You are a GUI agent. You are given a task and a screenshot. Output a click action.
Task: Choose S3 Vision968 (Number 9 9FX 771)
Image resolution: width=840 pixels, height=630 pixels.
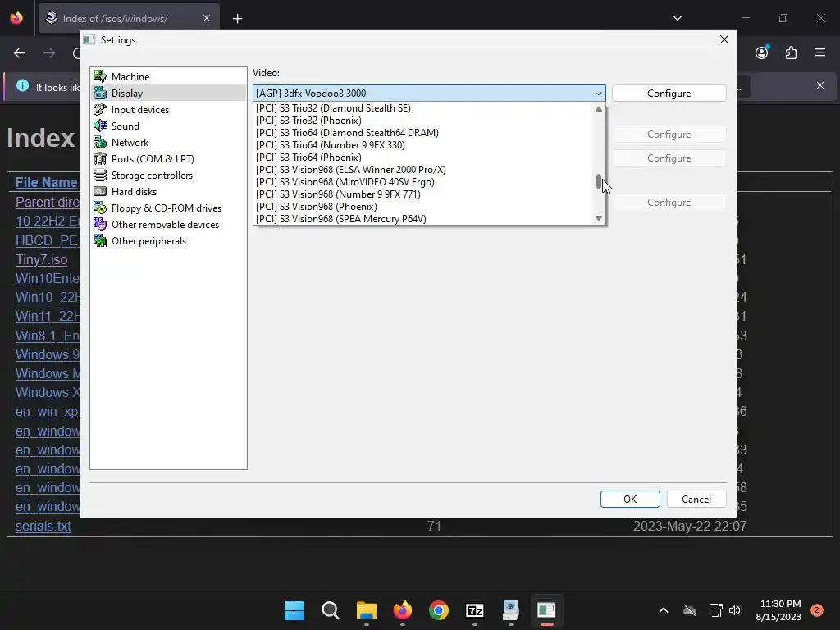pyautogui.click(x=423, y=194)
